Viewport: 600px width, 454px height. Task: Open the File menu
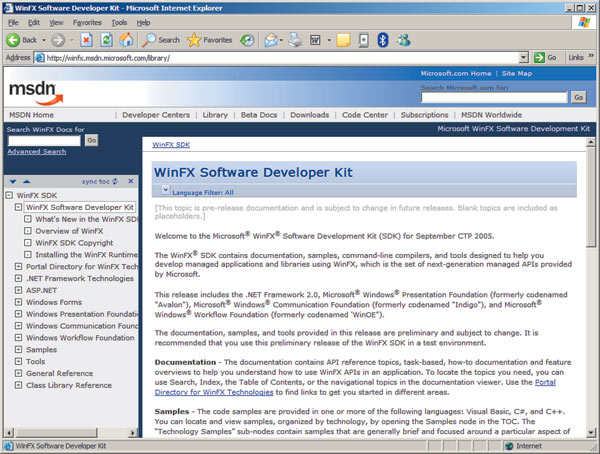pyautogui.click(x=13, y=23)
